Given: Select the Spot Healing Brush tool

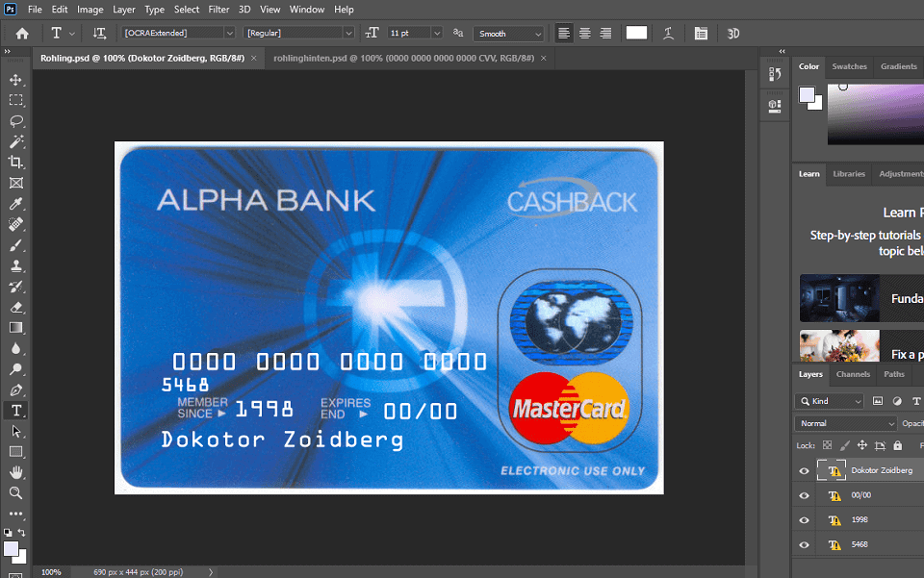Looking at the screenshot, I should click(x=16, y=224).
